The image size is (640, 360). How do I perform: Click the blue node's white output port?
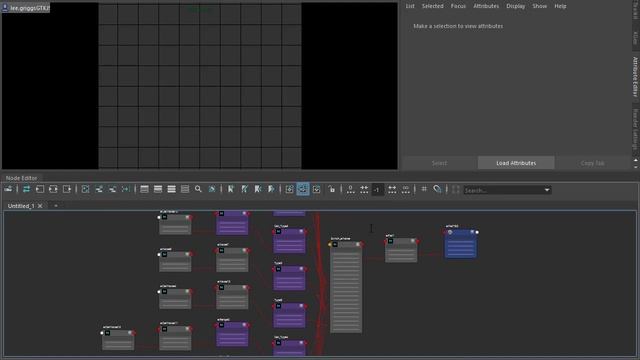pos(477,232)
